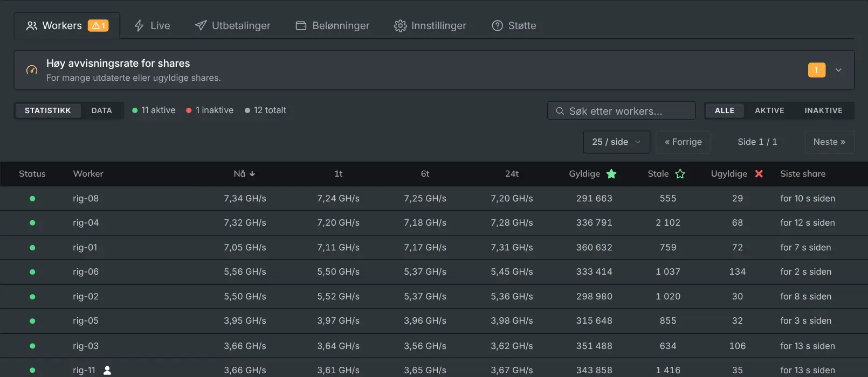Sort by the Worker column header
Screen dimensions: 868x377
[88, 174]
